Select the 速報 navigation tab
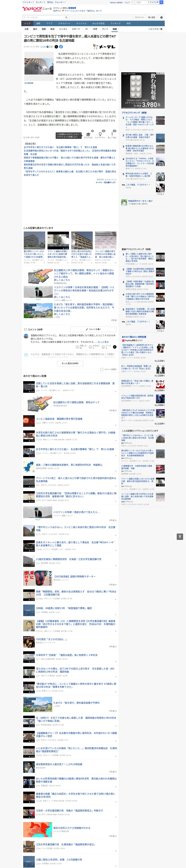This screenshot has width=186, height=868. click(x=38, y=24)
